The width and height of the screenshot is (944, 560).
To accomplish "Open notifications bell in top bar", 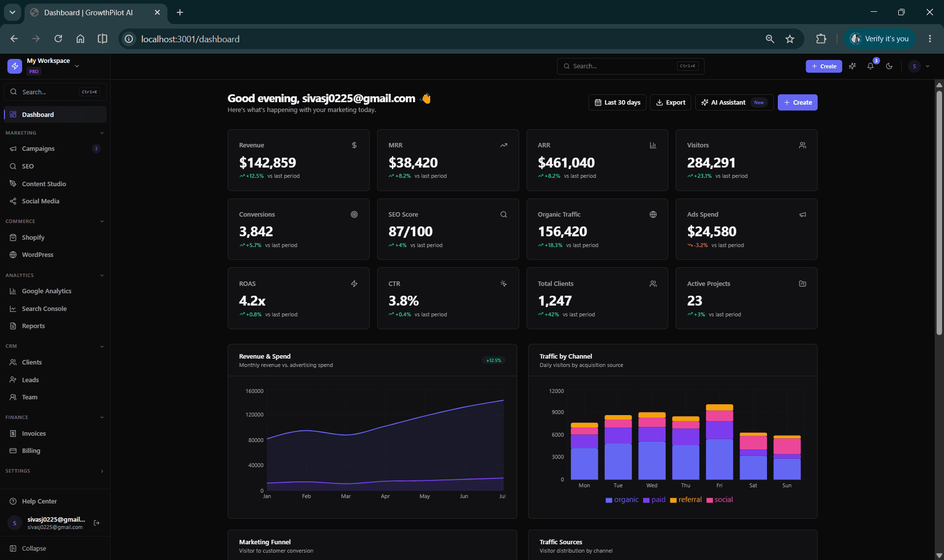I will pyautogui.click(x=871, y=66).
